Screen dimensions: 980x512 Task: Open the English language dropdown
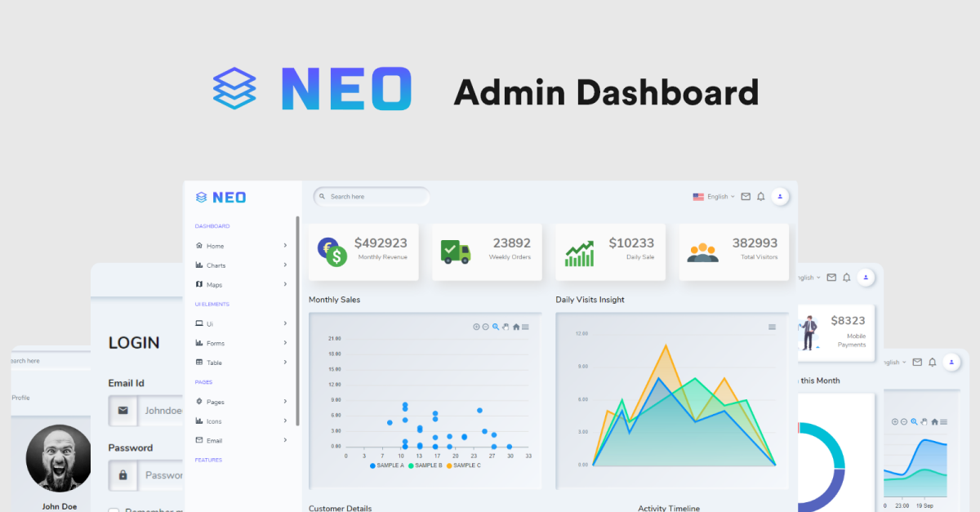point(714,197)
